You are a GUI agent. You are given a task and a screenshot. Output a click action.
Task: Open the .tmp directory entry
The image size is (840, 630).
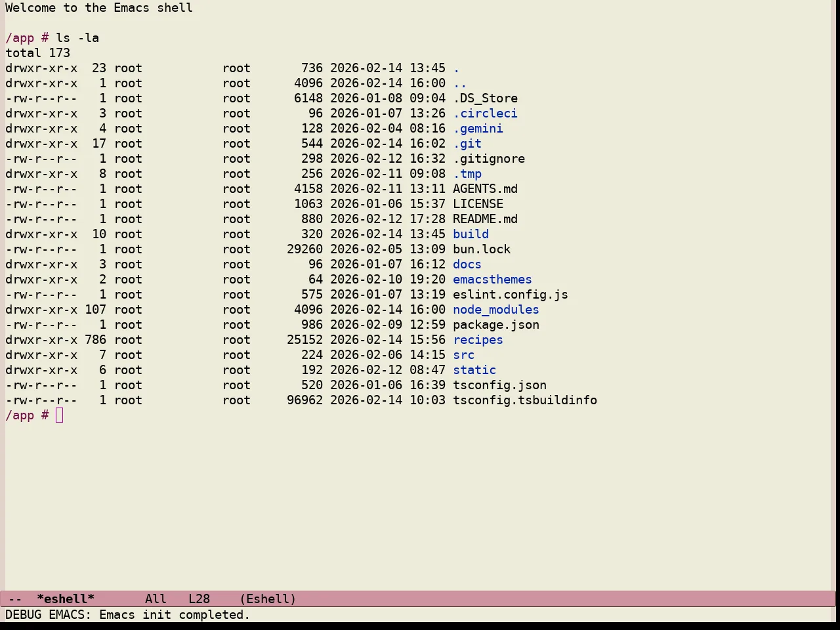(467, 174)
